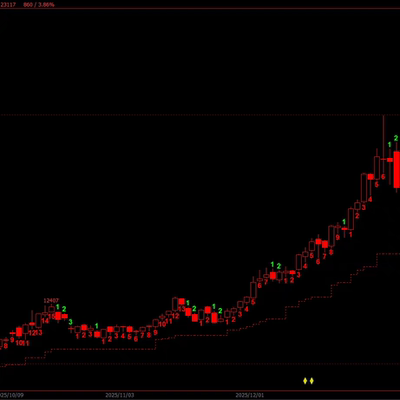Select the large red candle at right edge

(397, 169)
